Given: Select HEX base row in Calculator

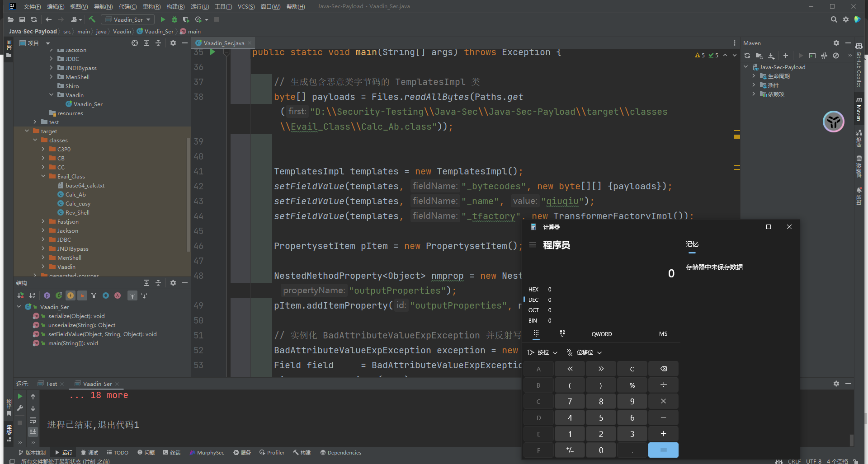Looking at the screenshot, I should click(540, 289).
